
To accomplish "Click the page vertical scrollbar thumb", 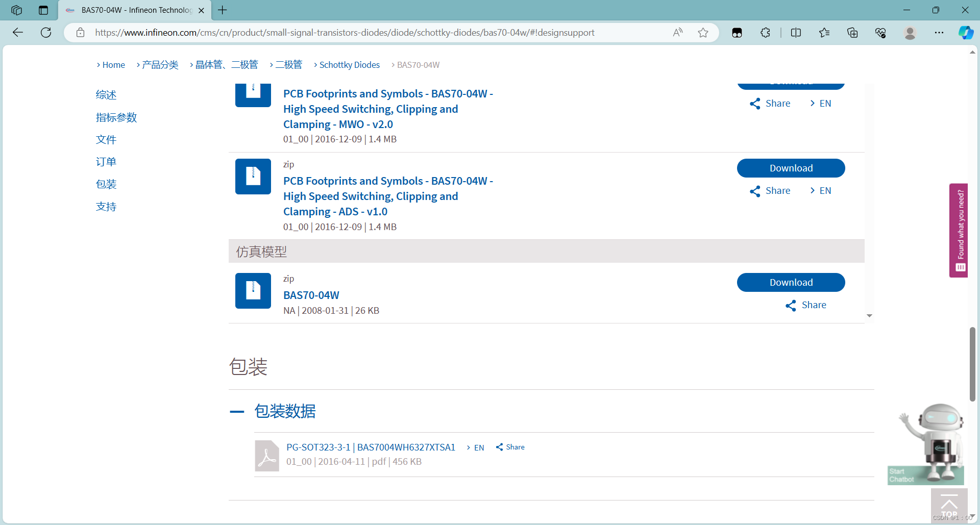I will click(x=972, y=364).
